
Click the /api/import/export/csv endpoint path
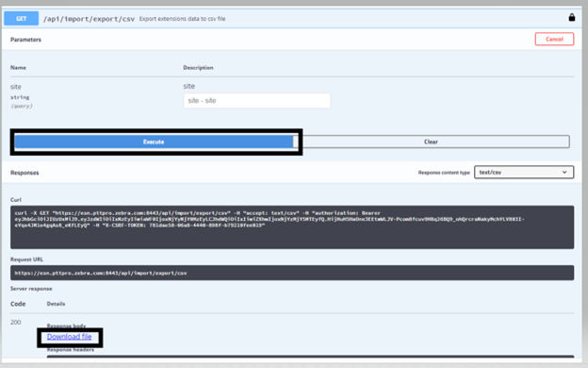pos(89,19)
